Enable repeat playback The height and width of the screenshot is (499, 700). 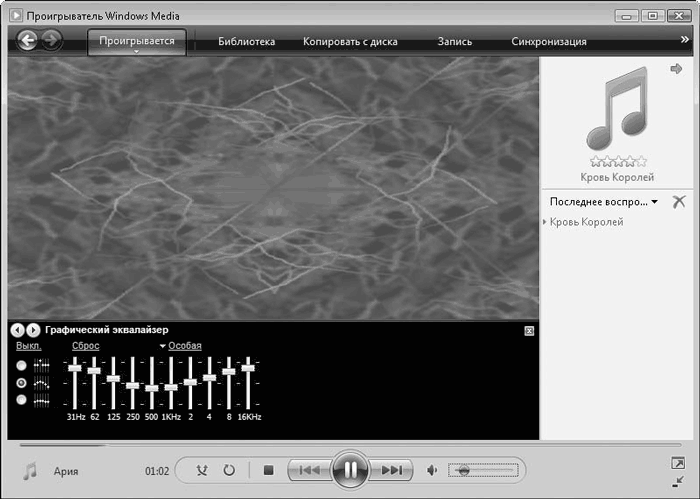pos(229,470)
